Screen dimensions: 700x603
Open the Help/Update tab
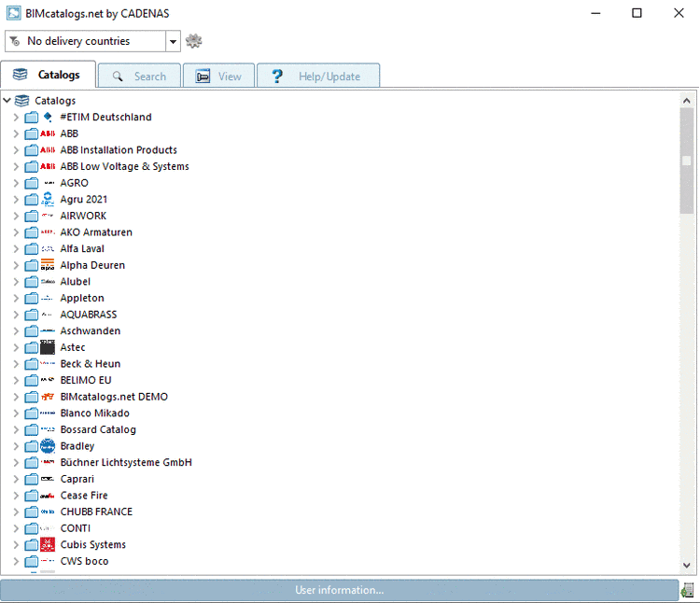click(318, 77)
